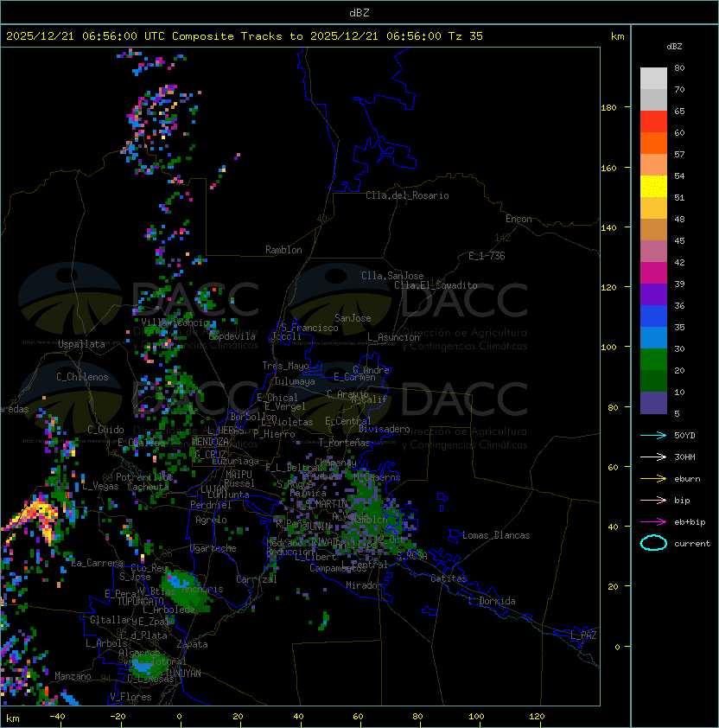Click the 30 dBZ green color swatch
Image resolution: width=719 pixels, height=728 pixels.
click(653, 360)
